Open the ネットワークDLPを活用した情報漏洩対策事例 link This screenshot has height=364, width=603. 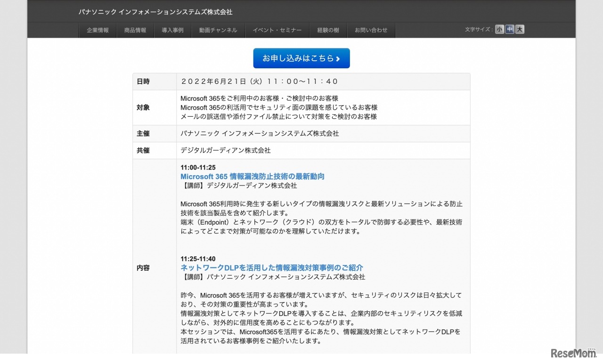(272, 267)
